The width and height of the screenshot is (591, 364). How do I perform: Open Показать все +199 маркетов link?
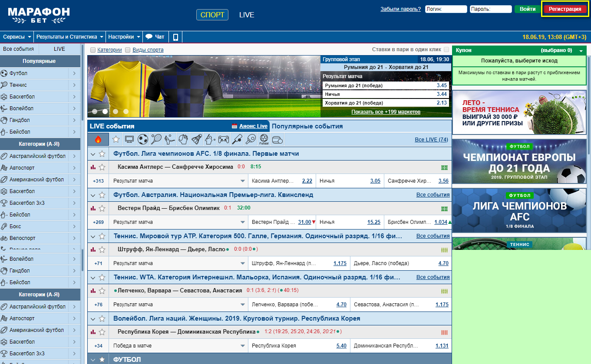pos(386,112)
